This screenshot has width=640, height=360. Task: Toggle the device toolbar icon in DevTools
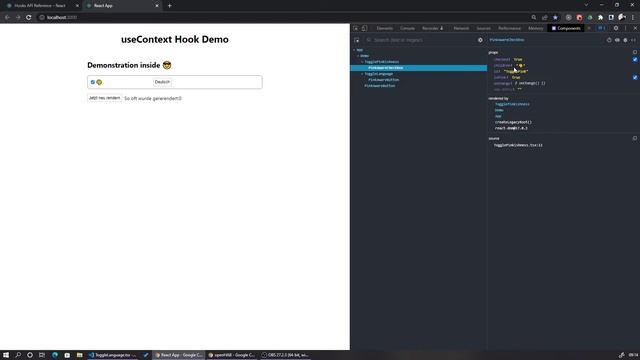coord(364,28)
